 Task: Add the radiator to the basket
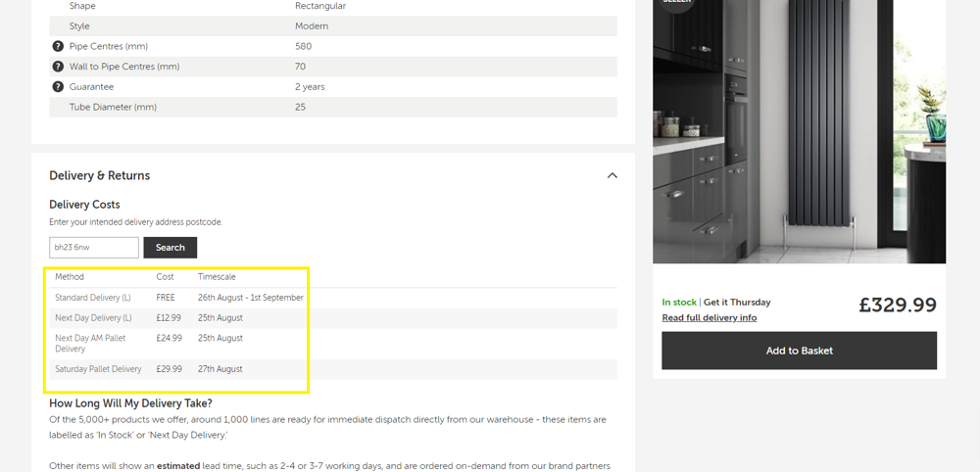[x=799, y=351]
